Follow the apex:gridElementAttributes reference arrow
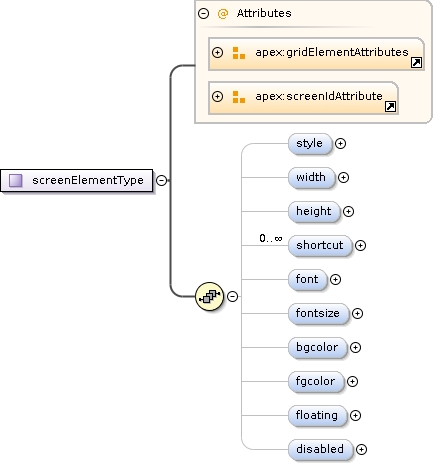Viewport: 434px width, 465px height. (416, 62)
